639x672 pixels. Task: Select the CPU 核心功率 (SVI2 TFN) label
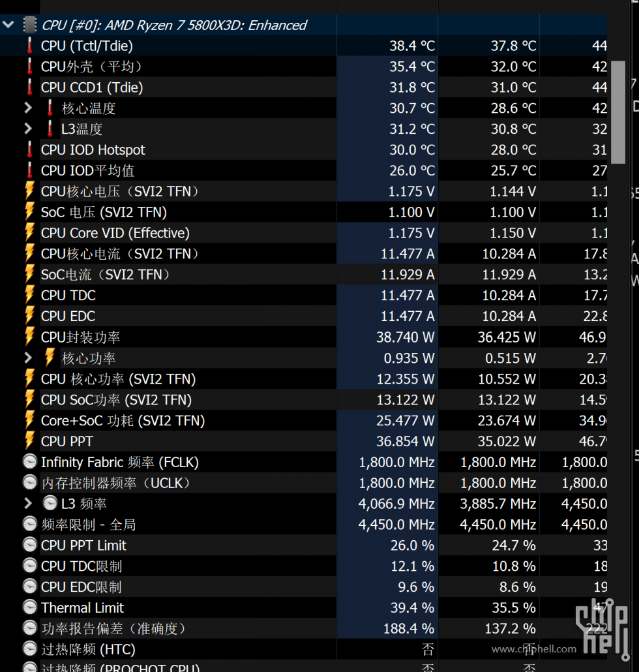click(118, 379)
